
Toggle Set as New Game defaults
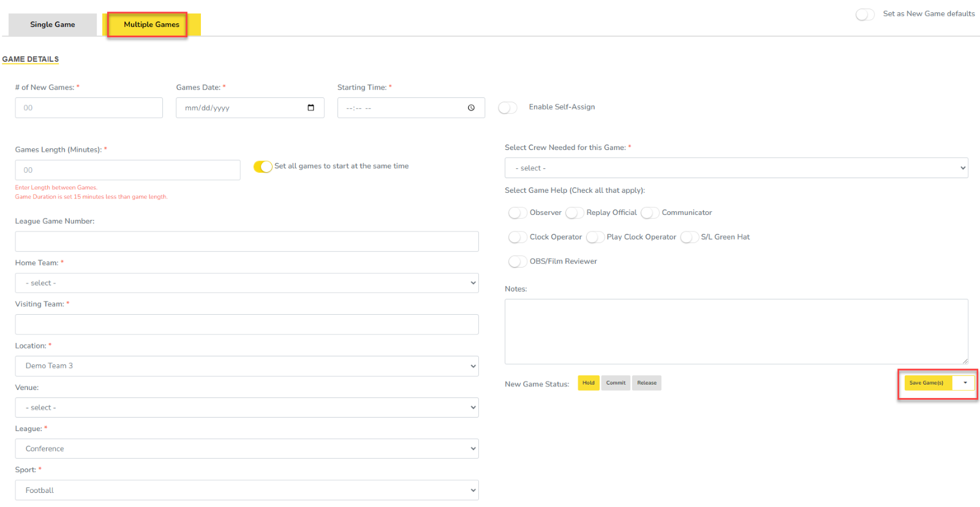tap(865, 14)
